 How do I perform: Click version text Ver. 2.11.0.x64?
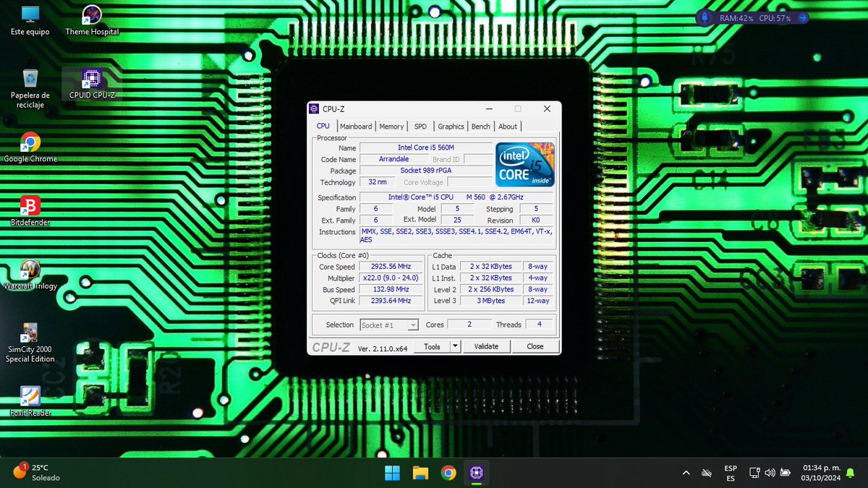point(383,348)
